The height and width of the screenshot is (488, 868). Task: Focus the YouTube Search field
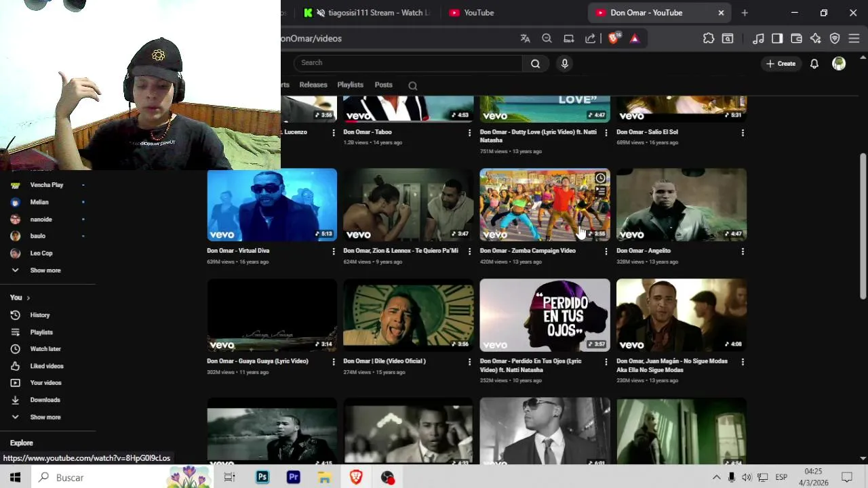(x=408, y=63)
